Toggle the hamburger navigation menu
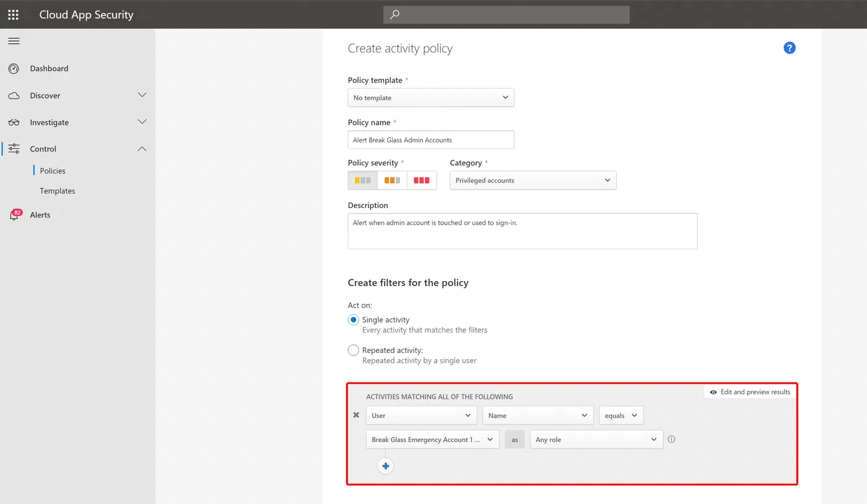 [14, 41]
